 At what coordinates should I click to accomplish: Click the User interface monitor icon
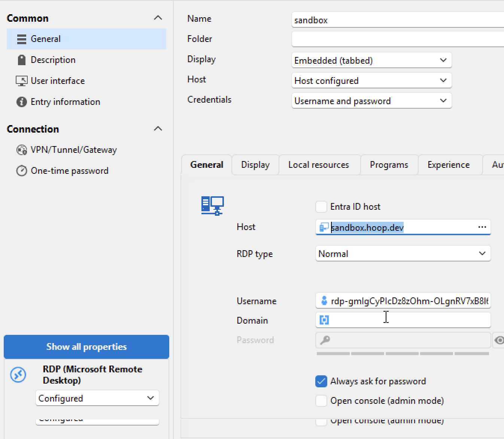[22, 81]
